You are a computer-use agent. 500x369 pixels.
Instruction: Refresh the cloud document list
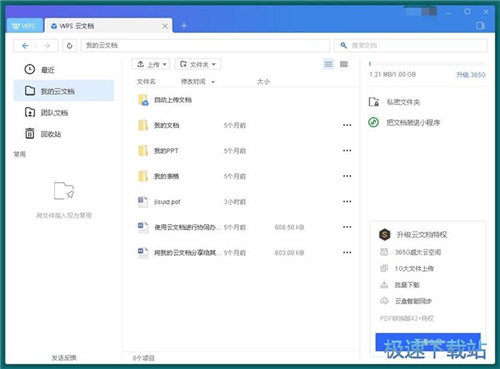pyautogui.click(x=69, y=46)
